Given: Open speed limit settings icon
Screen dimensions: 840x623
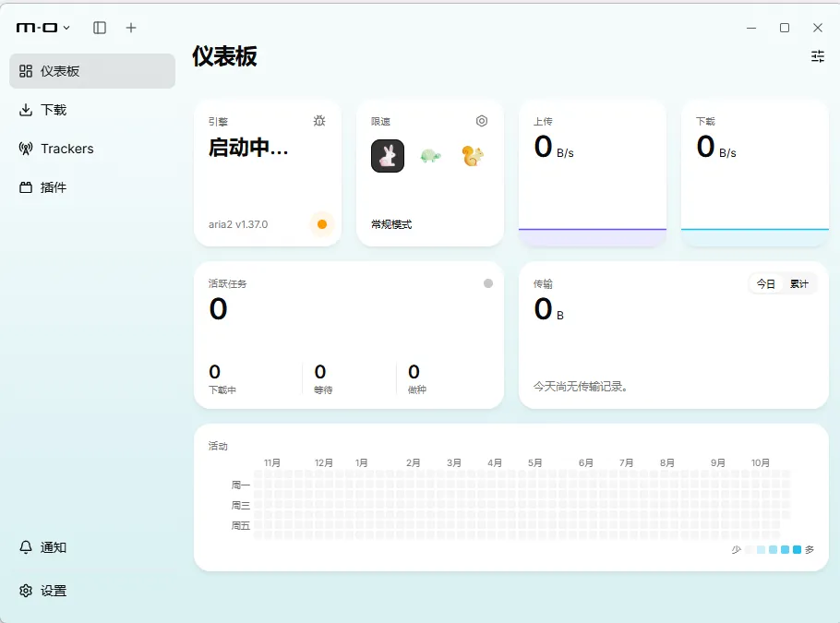Looking at the screenshot, I should tap(482, 121).
